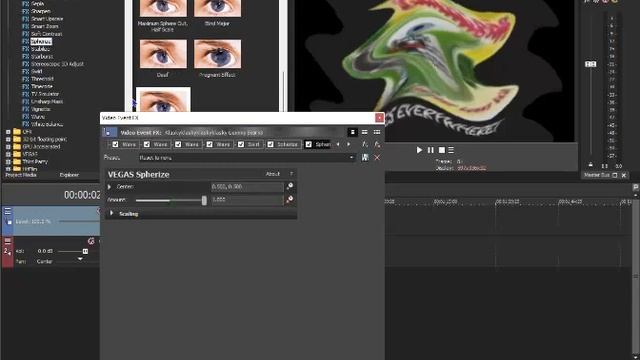Open the preview menu icon beside Stop
The width and height of the screenshot is (640, 360).
451,150
